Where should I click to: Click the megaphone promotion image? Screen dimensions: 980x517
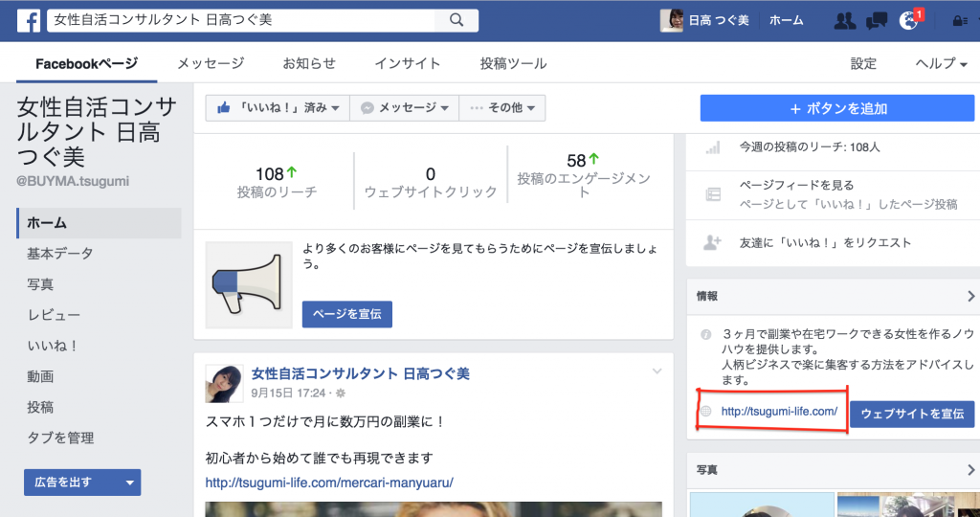pos(249,284)
